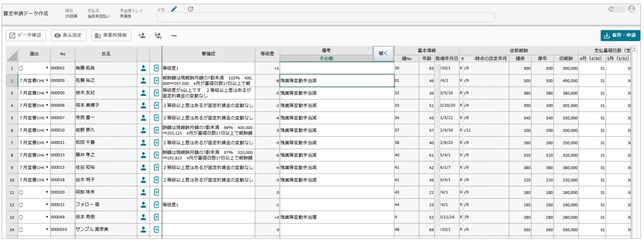Screen dimensions: 644x241
Task: Open the three-dot more options menu
Action: click(x=174, y=36)
